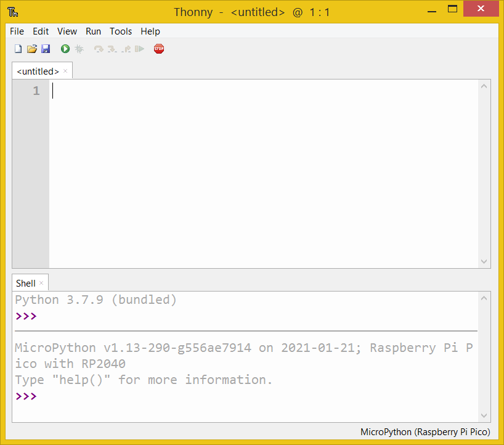Click the 'Type "help()" for more information.' line

point(144,380)
